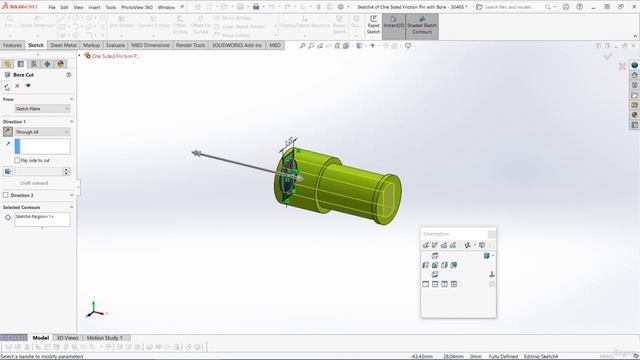Switch to the Render Tools tab
This screenshot has width=640, height=360.
pyautogui.click(x=190, y=45)
